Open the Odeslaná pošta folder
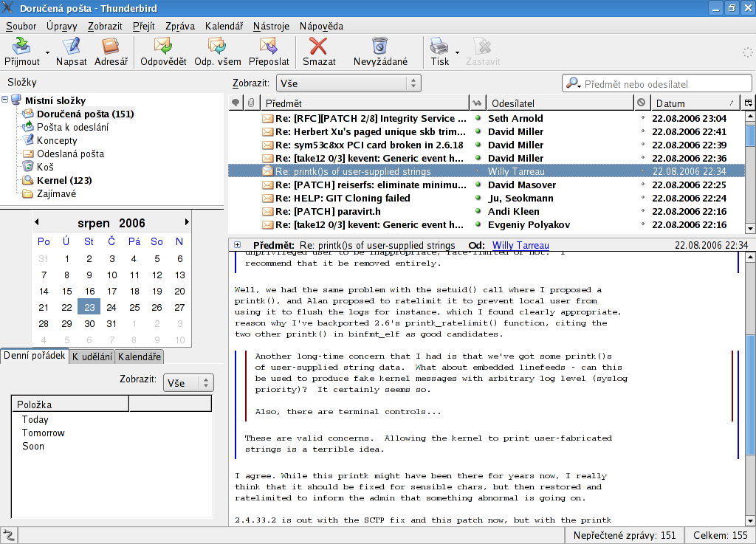This screenshot has width=756, height=544. 70,154
